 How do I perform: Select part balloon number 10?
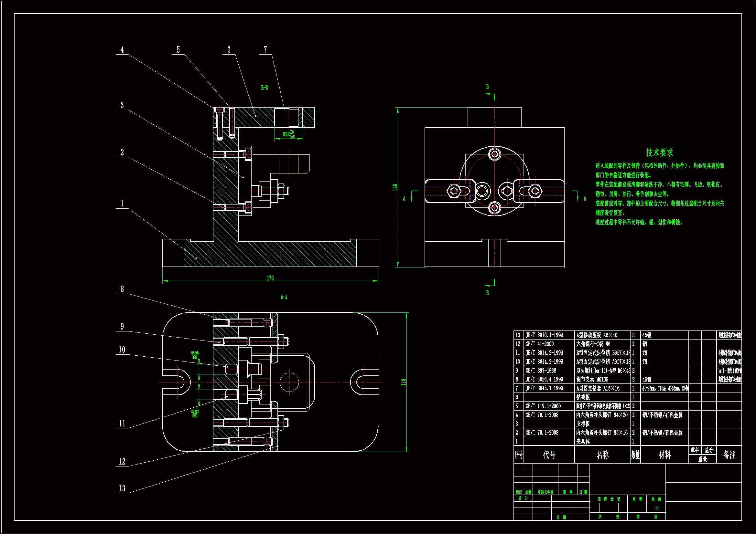pyautogui.click(x=122, y=350)
